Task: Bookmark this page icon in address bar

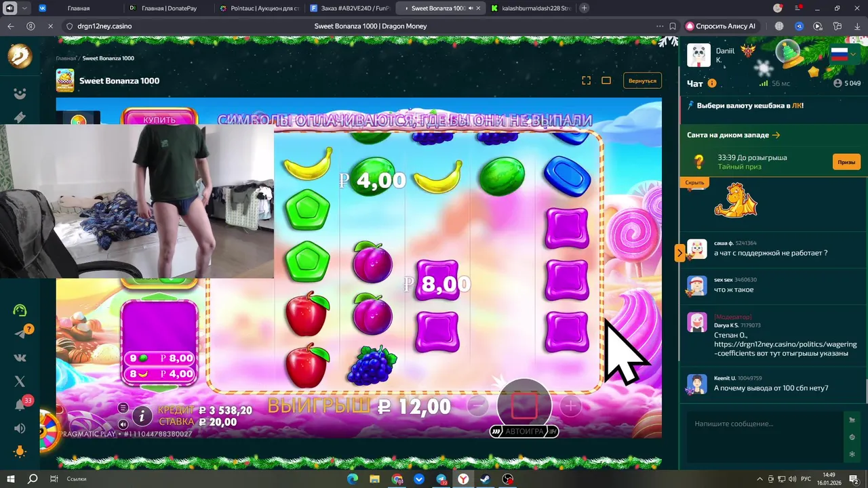Action: [673, 26]
